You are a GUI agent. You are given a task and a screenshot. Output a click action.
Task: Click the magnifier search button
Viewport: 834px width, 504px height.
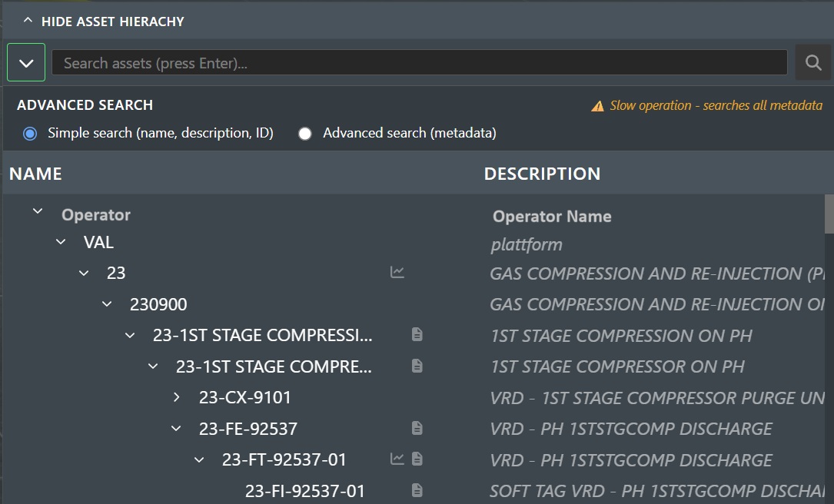pos(812,63)
